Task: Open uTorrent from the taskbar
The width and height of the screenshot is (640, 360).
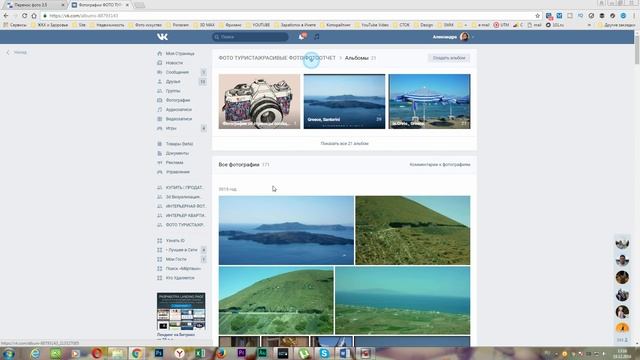Action: 303,353
